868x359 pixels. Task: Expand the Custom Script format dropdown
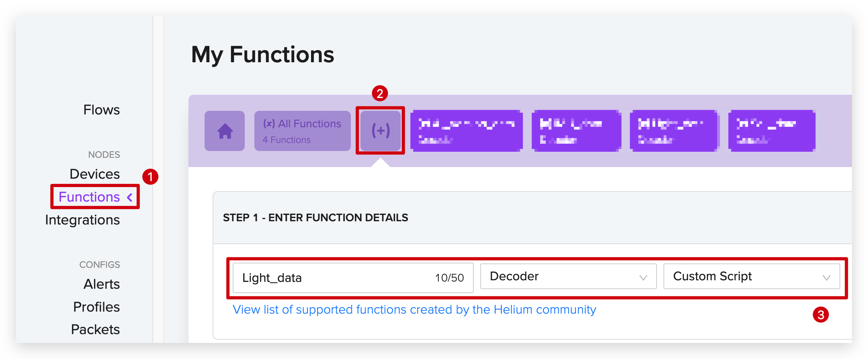coord(751,276)
